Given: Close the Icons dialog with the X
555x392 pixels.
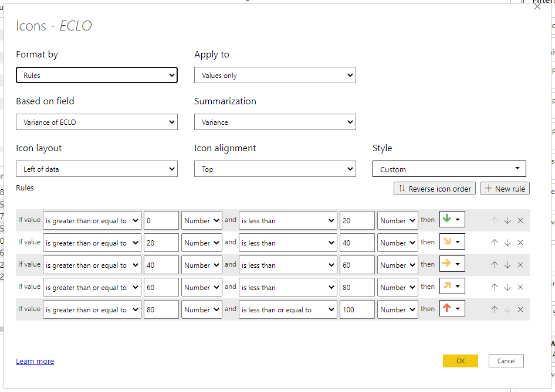Looking at the screenshot, I should [x=537, y=6].
